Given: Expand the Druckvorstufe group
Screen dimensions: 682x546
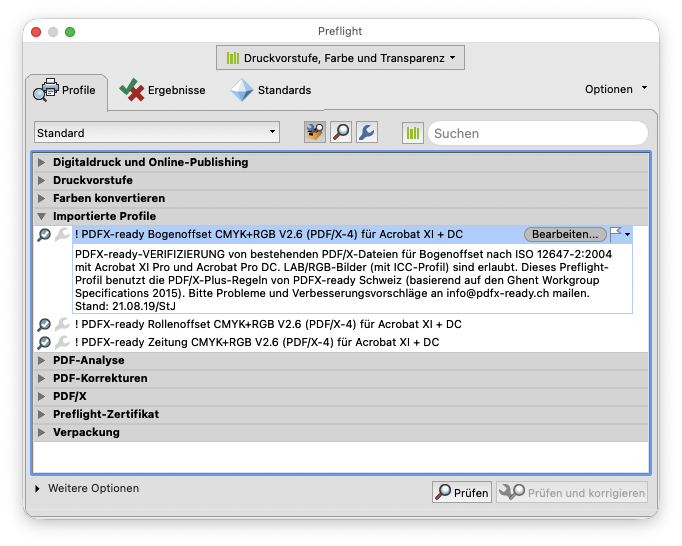Looking at the screenshot, I should (41, 180).
